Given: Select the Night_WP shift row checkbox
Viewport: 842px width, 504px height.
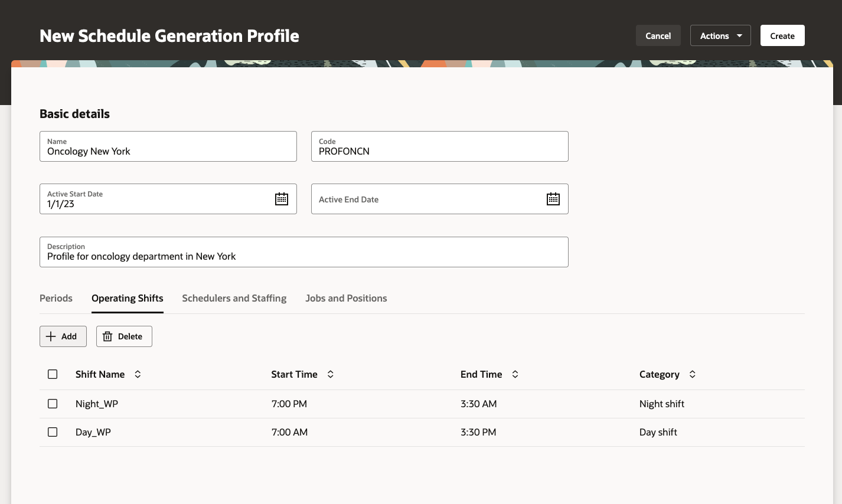Looking at the screenshot, I should 53,403.
